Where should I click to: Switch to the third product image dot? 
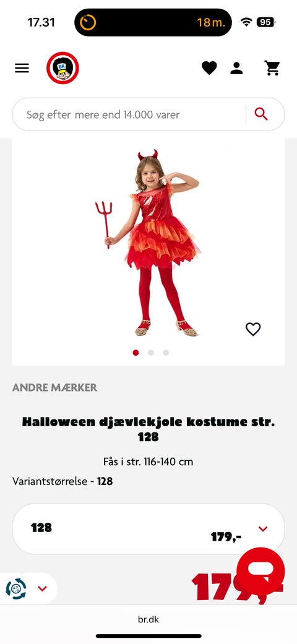[166, 353]
